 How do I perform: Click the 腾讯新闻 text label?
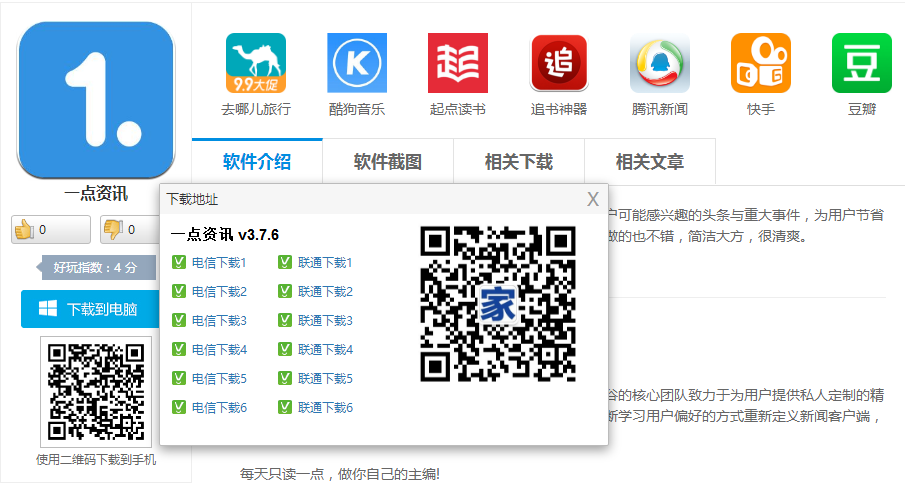tap(660, 109)
